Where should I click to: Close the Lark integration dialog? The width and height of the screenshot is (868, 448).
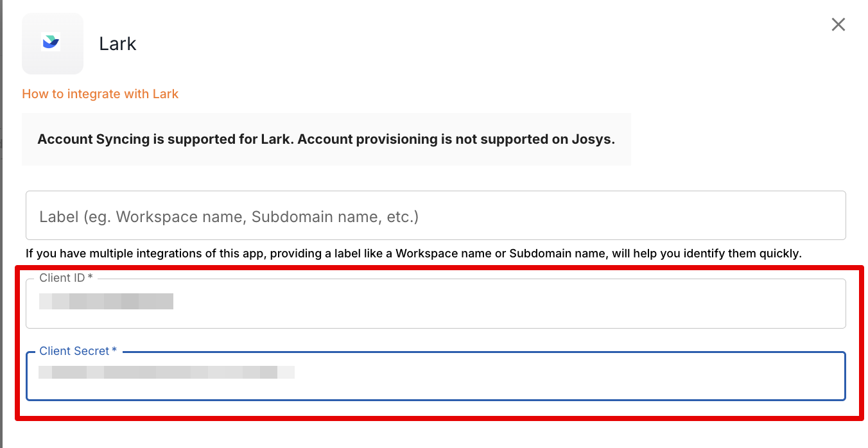[x=838, y=25]
